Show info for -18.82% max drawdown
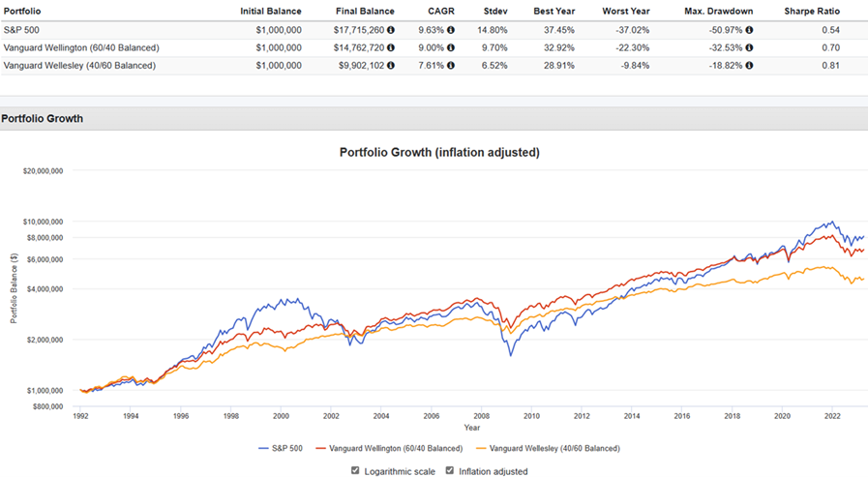The image size is (868, 477). click(750, 66)
